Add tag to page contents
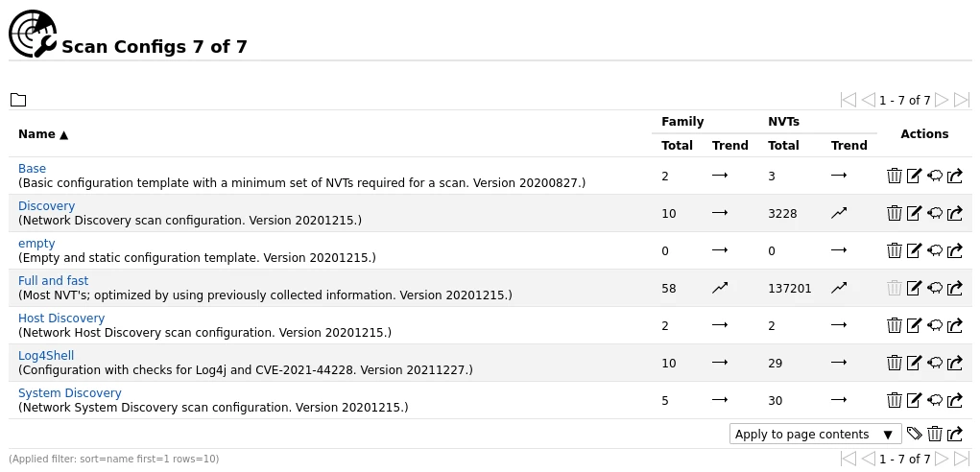The image size is (980, 472). click(915, 435)
